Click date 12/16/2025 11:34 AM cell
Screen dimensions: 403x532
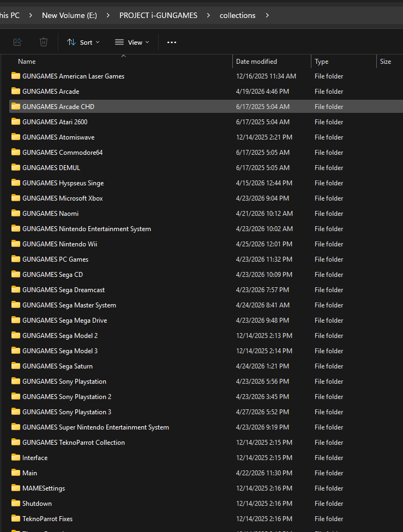[x=266, y=76]
